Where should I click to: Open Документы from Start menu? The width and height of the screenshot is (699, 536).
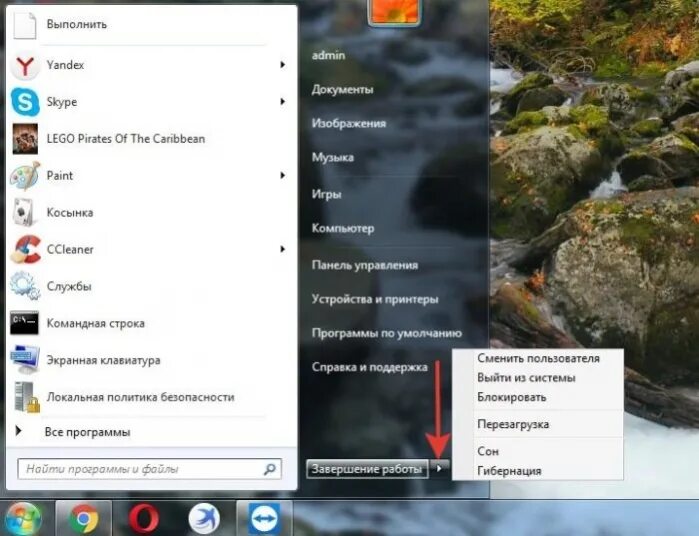pos(342,90)
